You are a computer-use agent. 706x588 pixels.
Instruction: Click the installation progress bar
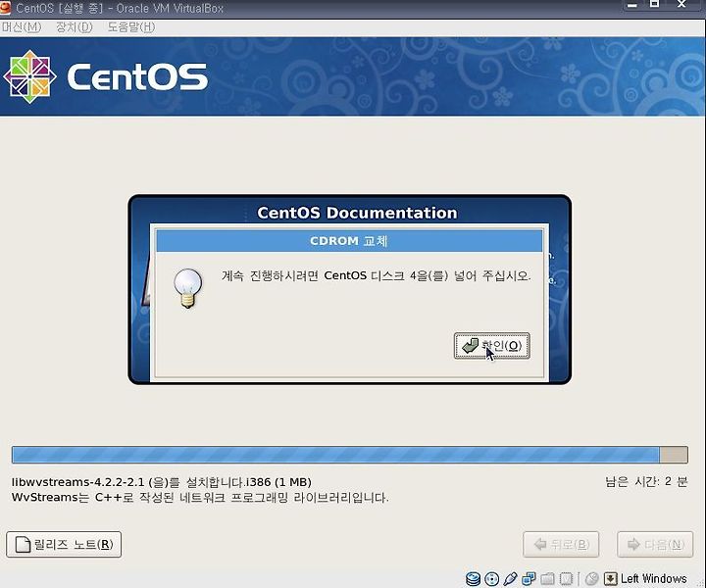(349, 455)
